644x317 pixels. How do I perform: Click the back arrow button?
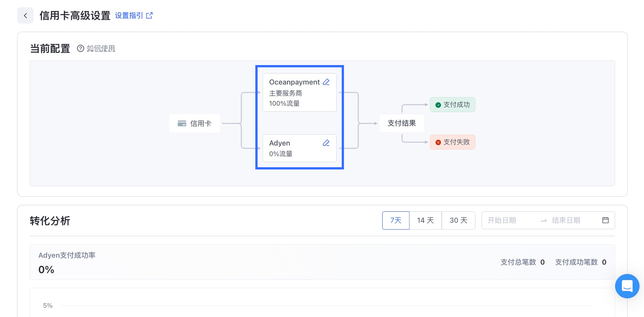click(25, 16)
